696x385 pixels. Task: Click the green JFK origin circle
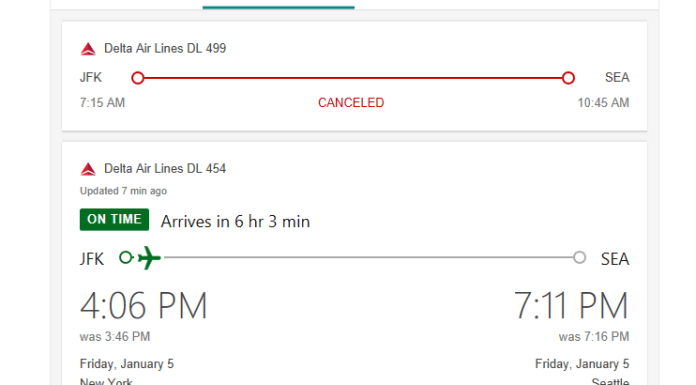(x=126, y=258)
